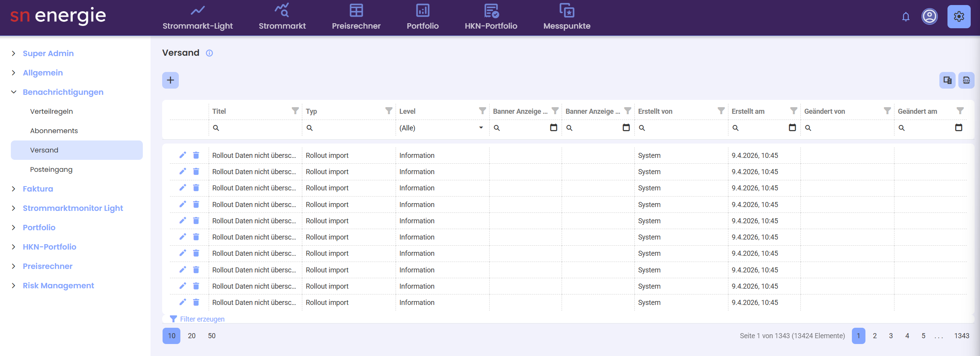Screen dimensions: 980x356
Task: Open the notifications bell icon
Action: [x=906, y=17]
